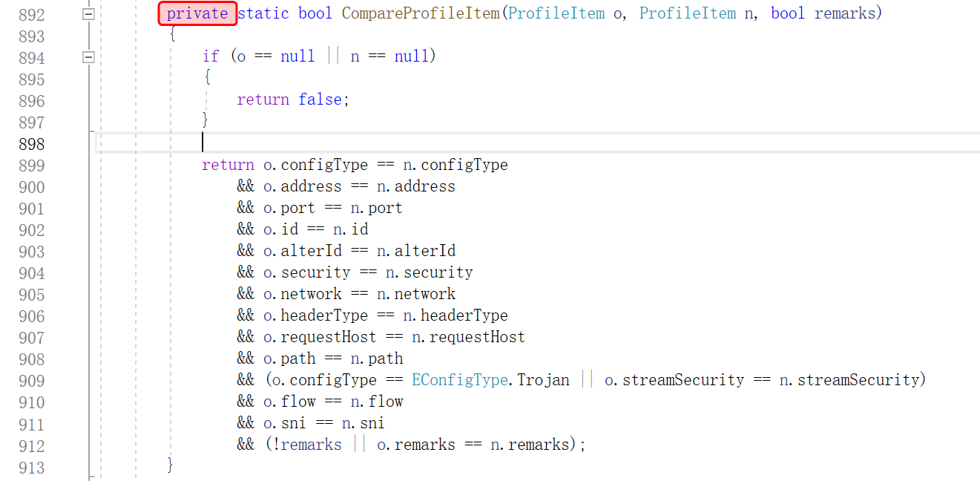Click the static keyword in method signature

pyautogui.click(x=263, y=13)
